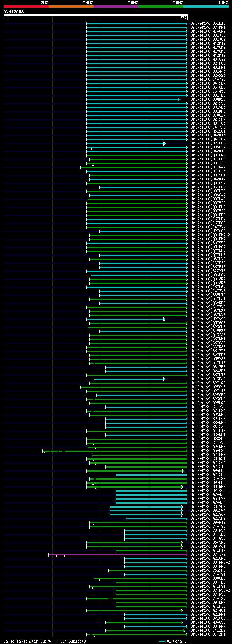Select the UniRef100_A9REH8 label

click(x=208, y=470)
